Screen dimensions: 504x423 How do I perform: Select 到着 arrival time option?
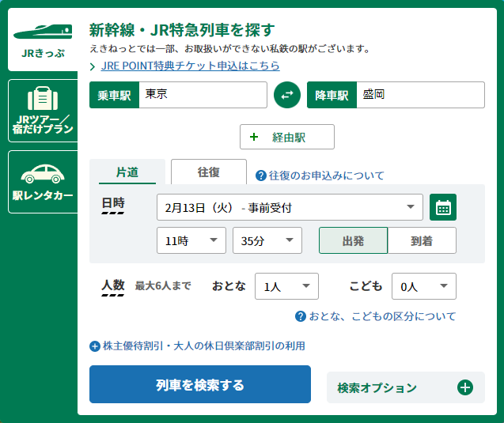pos(422,240)
